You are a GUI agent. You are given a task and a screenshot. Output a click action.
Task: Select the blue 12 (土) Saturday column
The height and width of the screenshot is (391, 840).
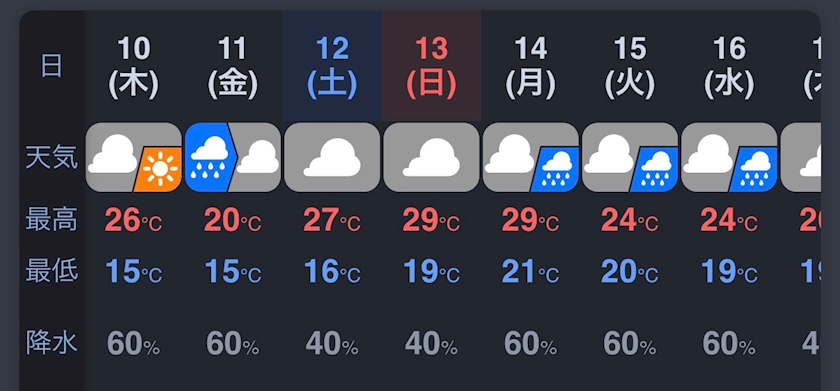[332, 66]
